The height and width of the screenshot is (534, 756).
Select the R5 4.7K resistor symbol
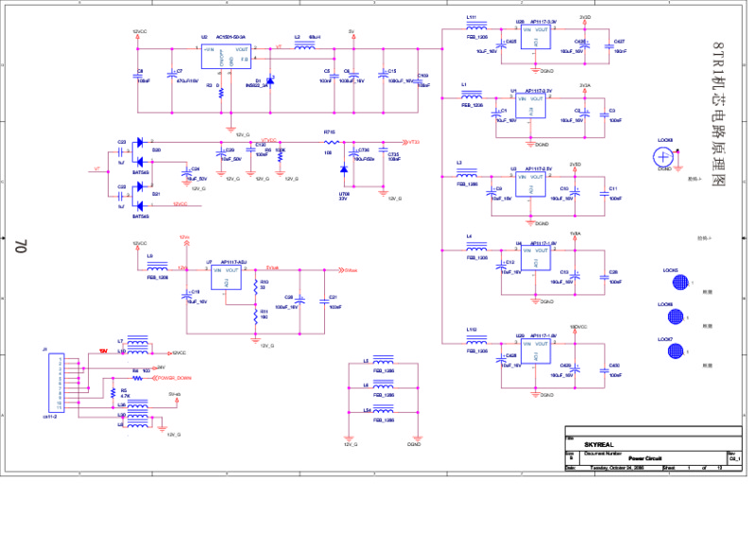(113, 393)
